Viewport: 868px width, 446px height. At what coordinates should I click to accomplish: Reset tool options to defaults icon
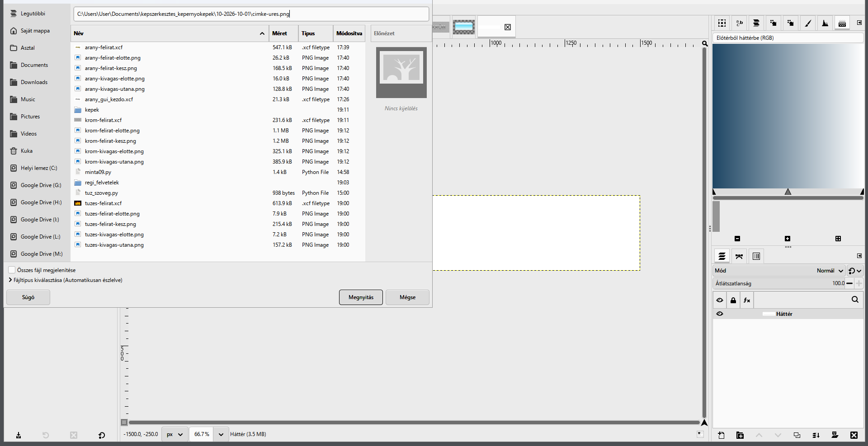[102, 435]
